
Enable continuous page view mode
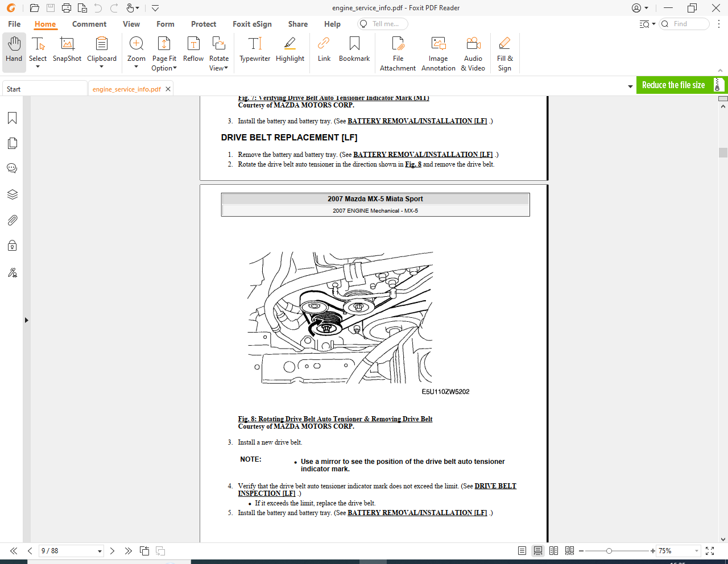point(537,551)
